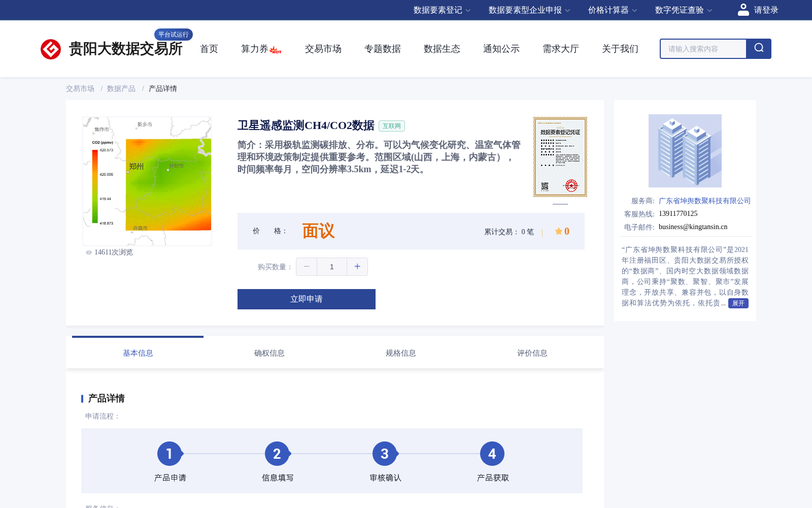Click step 2 信息填写 circle
The image size is (812, 508).
pos(277,454)
